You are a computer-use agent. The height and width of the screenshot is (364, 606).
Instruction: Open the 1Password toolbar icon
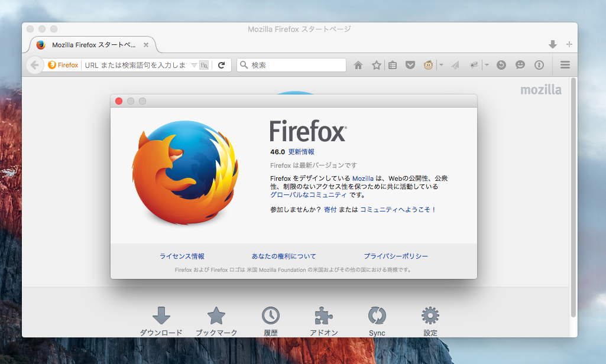pyautogui.click(x=539, y=65)
